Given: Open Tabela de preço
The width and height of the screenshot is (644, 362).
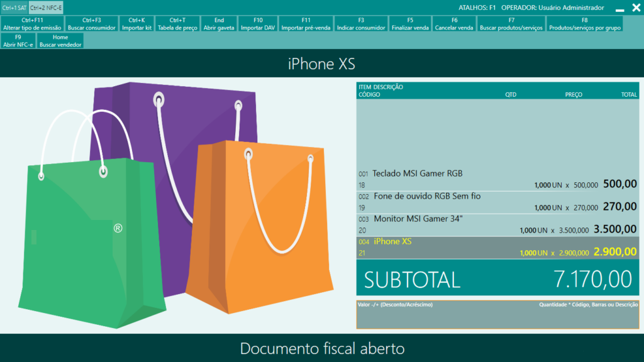Looking at the screenshot, I should (x=177, y=24).
